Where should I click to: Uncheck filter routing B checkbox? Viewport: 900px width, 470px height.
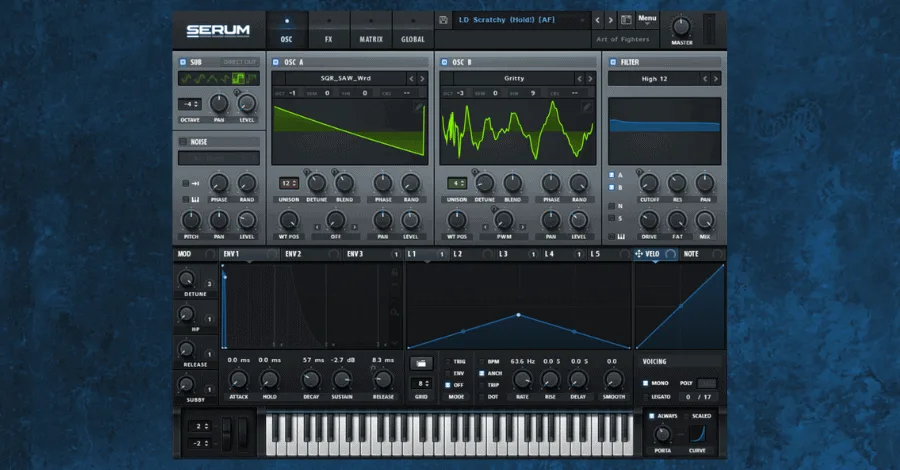point(612,188)
